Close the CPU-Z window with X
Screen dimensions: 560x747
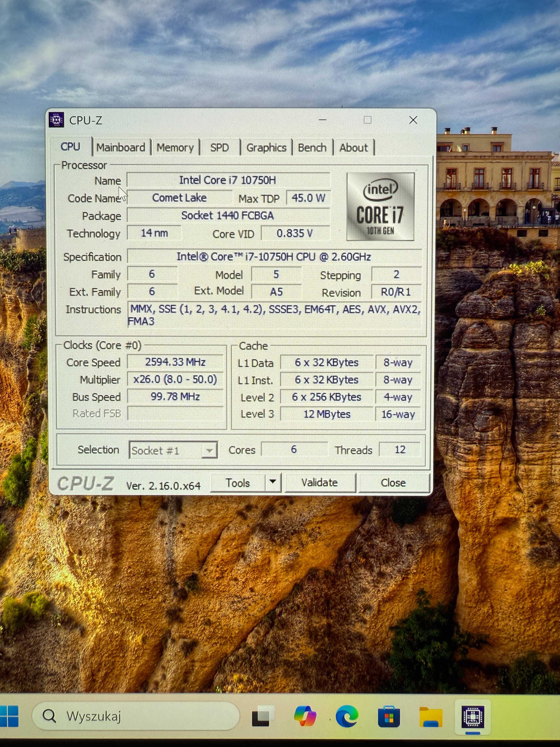413,120
